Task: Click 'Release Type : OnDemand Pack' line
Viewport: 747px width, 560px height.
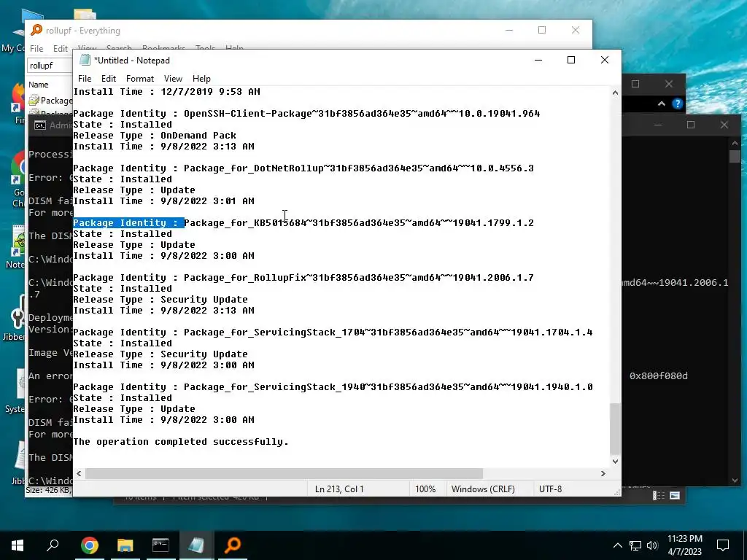Action: point(155,135)
